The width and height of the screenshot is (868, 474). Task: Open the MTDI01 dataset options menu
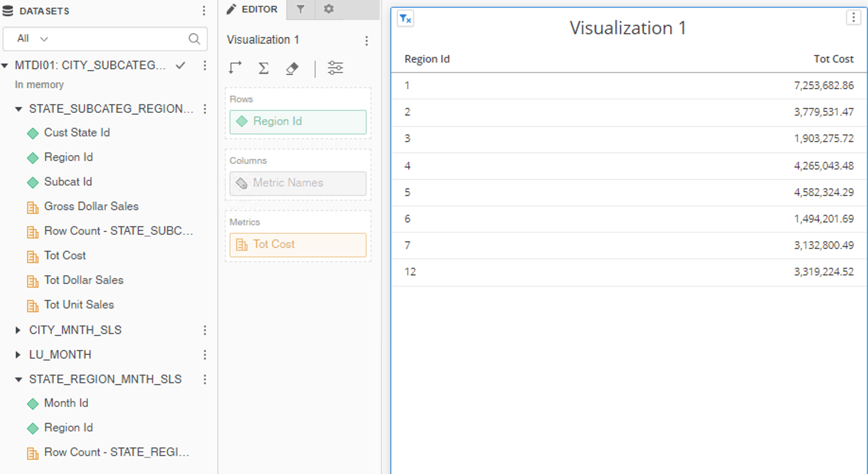click(205, 65)
